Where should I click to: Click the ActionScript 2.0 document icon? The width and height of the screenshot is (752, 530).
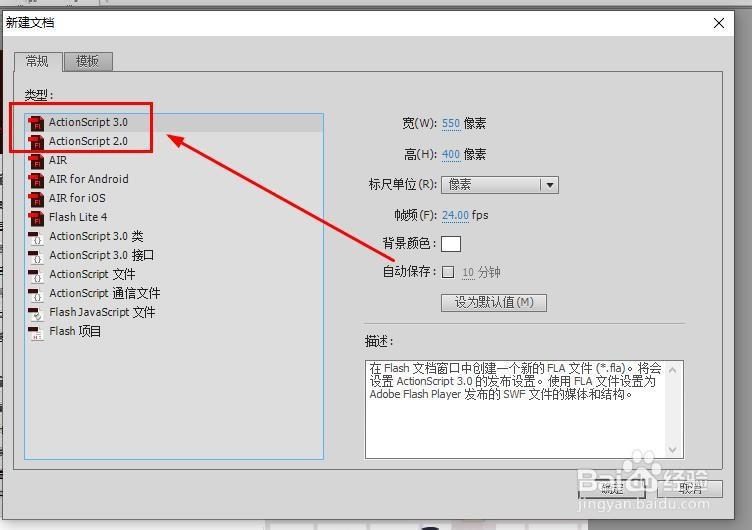point(36,142)
